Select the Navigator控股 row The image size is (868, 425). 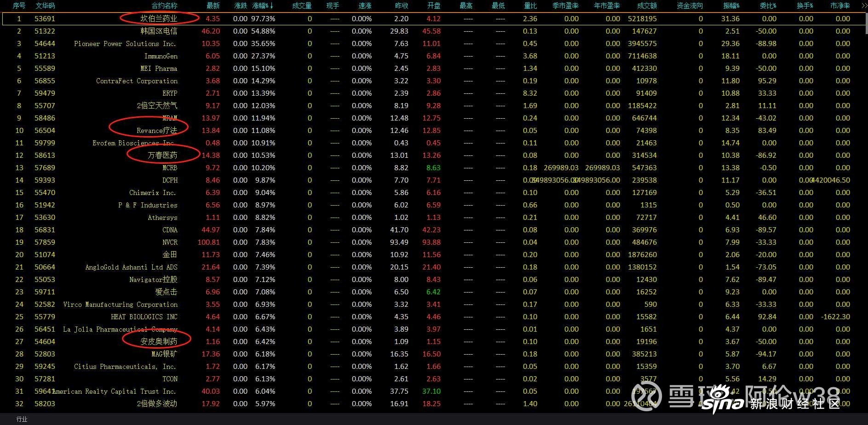pyautogui.click(x=434, y=280)
